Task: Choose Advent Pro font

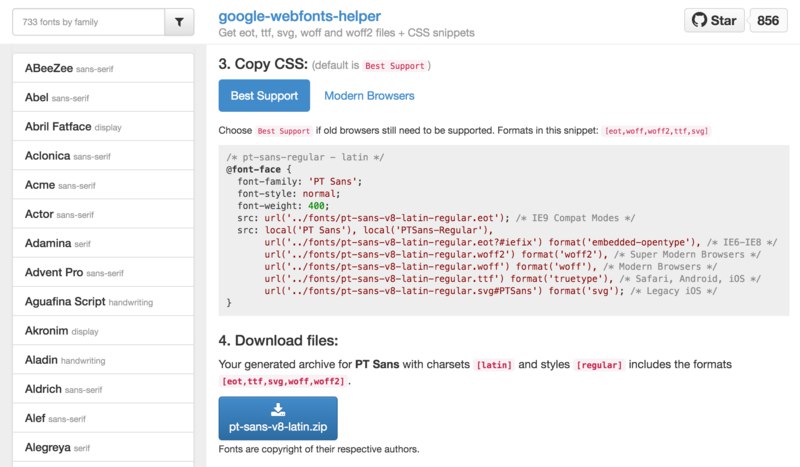Action: tap(103, 272)
